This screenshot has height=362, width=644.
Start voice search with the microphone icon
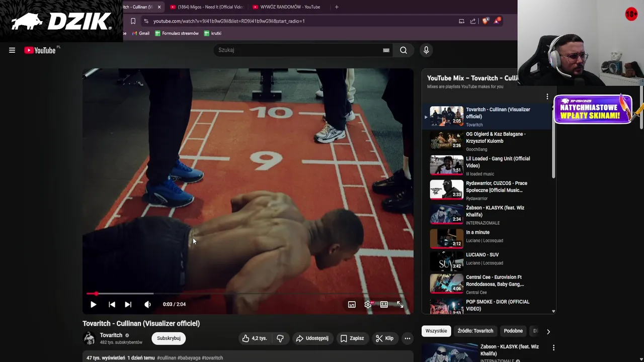tap(426, 50)
